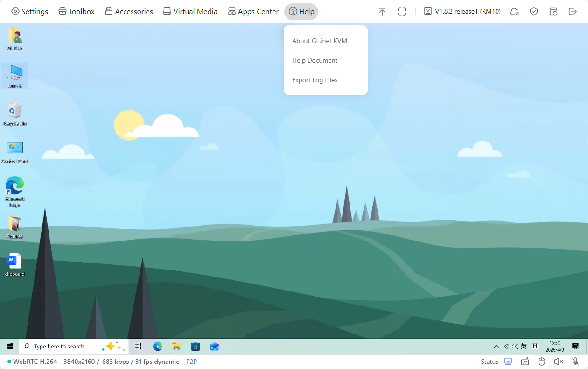
Task: Expand the Toolbox menu
Action: click(x=77, y=12)
